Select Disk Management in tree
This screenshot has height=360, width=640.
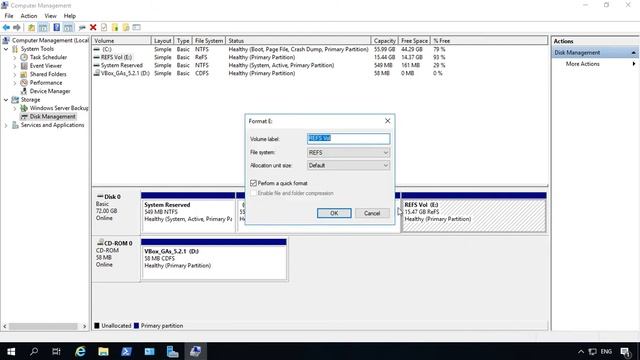tap(52, 117)
